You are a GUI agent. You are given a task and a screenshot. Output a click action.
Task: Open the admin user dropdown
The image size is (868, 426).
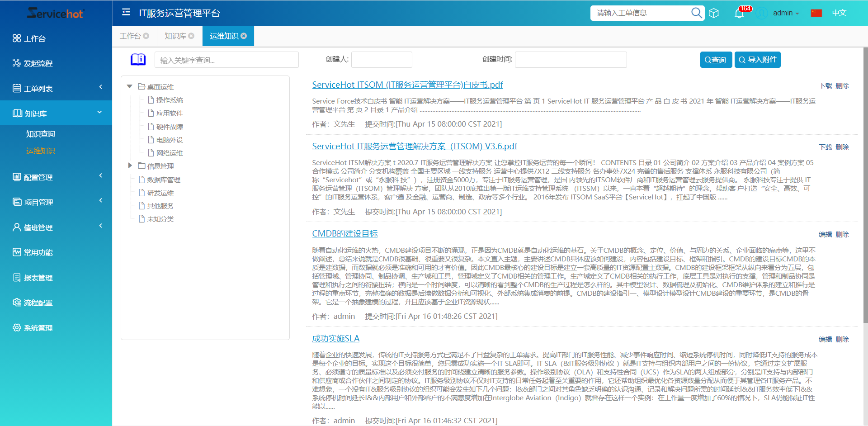[786, 13]
